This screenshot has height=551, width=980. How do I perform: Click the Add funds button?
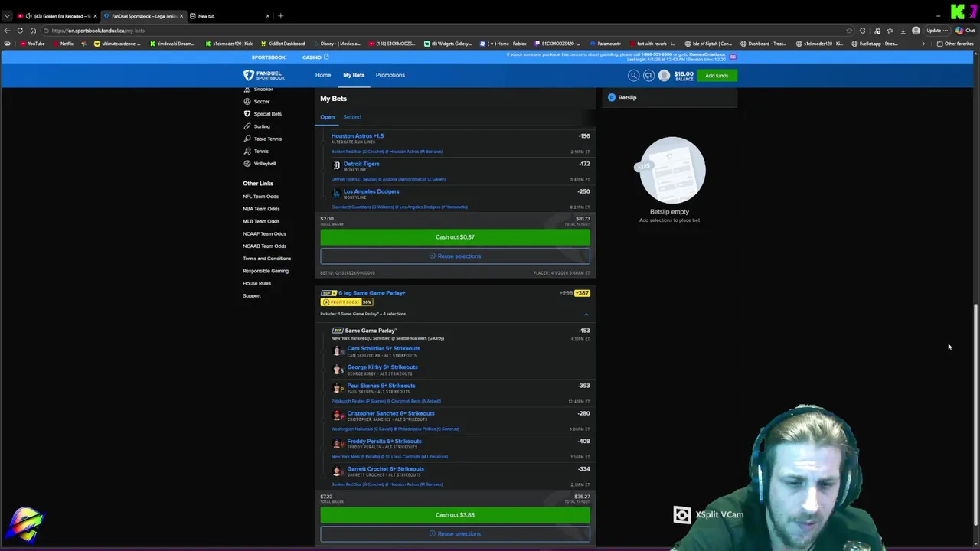click(717, 75)
